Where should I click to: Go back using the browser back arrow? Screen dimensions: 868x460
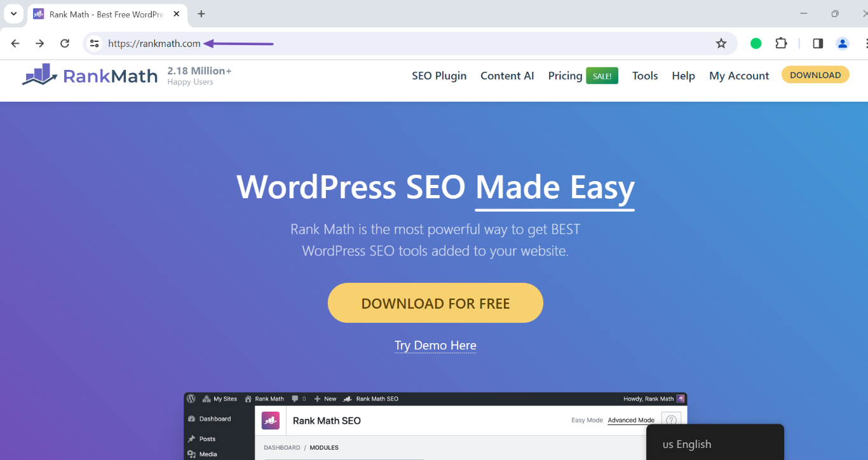pos(15,43)
